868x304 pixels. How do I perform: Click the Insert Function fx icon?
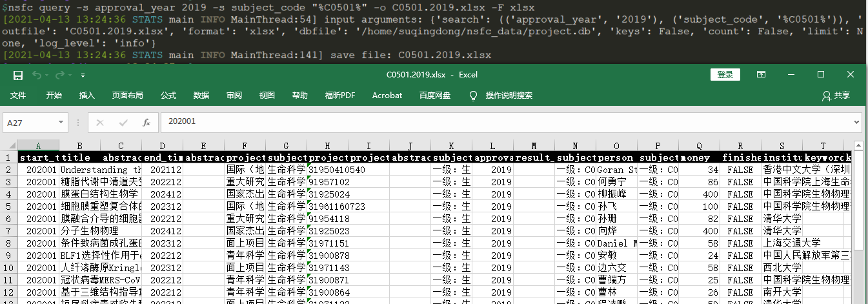(x=146, y=121)
